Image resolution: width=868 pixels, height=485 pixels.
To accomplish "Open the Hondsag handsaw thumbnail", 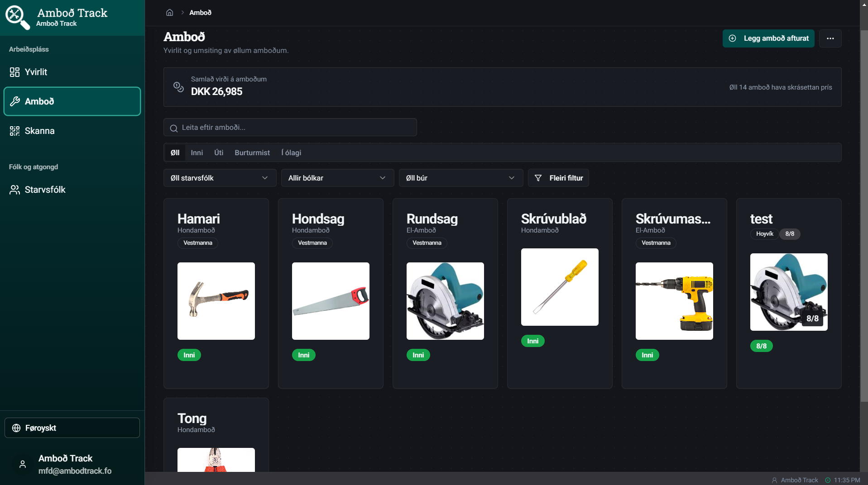I will pyautogui.click(x=331, y=301).
